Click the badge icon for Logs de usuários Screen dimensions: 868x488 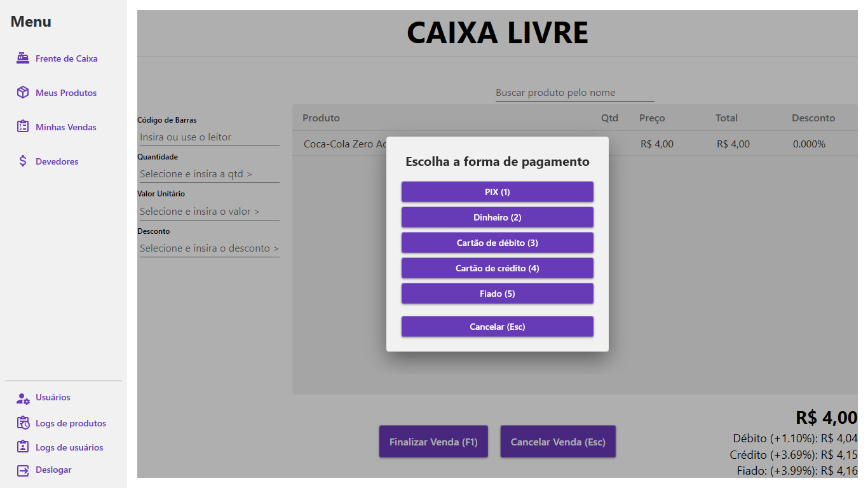tap(23, 447)
